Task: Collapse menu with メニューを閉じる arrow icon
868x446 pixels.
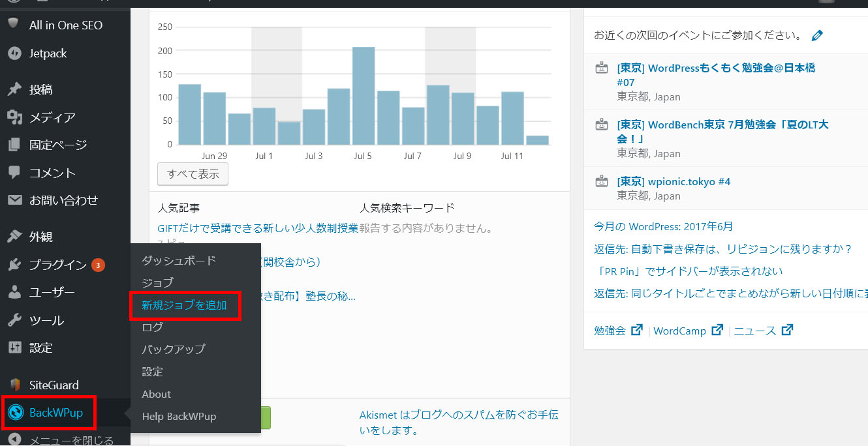Action: (14, 439)
